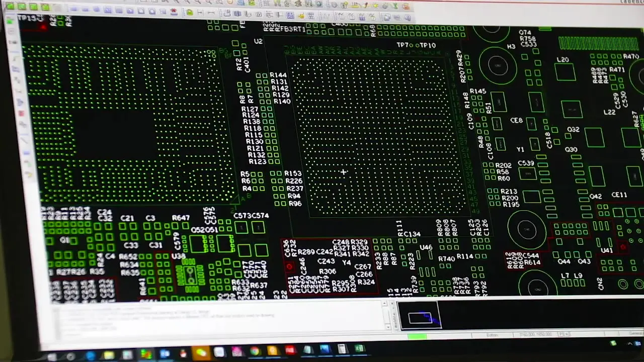Select the C573 capacitor label
This screenshot has height=362, width=644.
click(243, 216)
